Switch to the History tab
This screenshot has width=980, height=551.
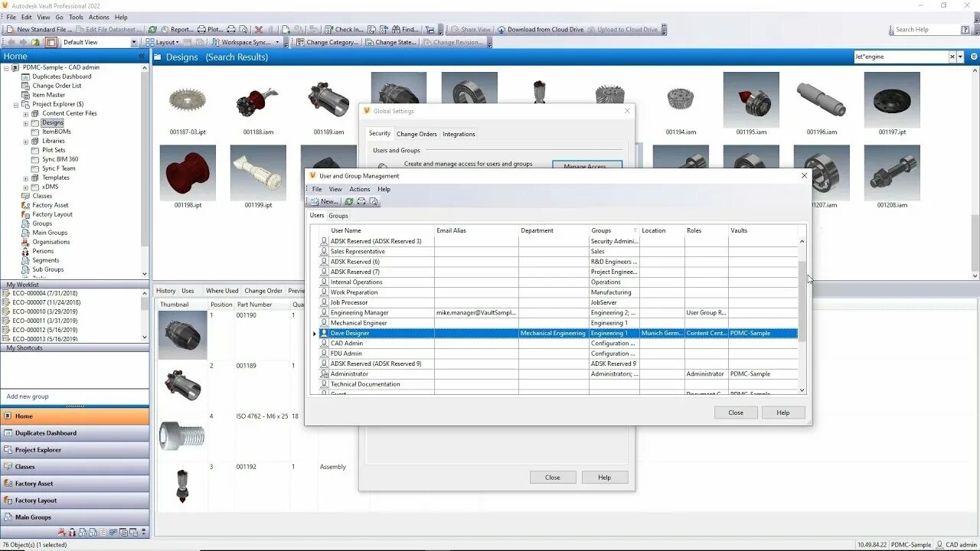[165, 291]
